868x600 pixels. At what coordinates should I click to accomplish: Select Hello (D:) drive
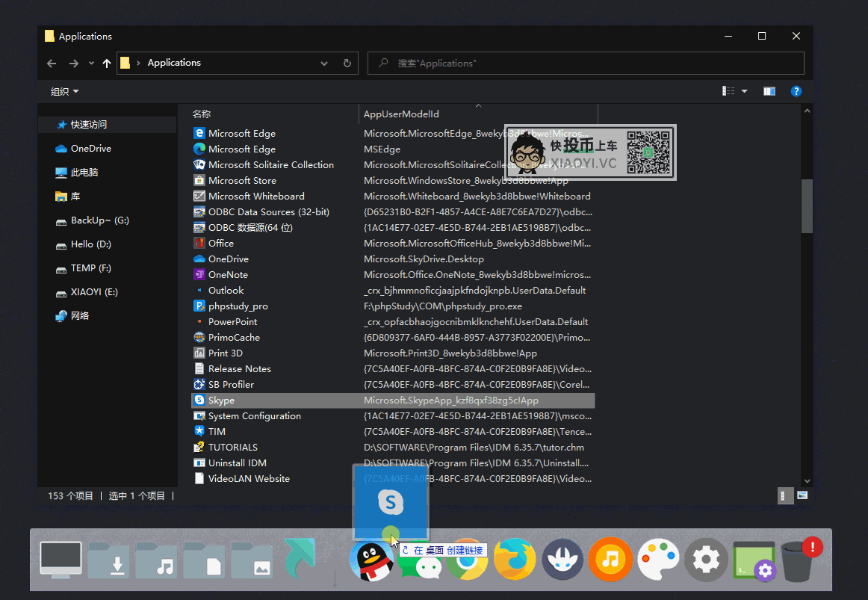coord(84,244)
